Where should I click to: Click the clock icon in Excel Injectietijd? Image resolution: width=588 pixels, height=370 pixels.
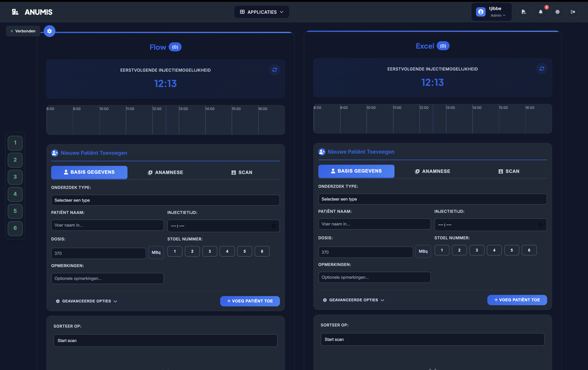tap(541, 225)
